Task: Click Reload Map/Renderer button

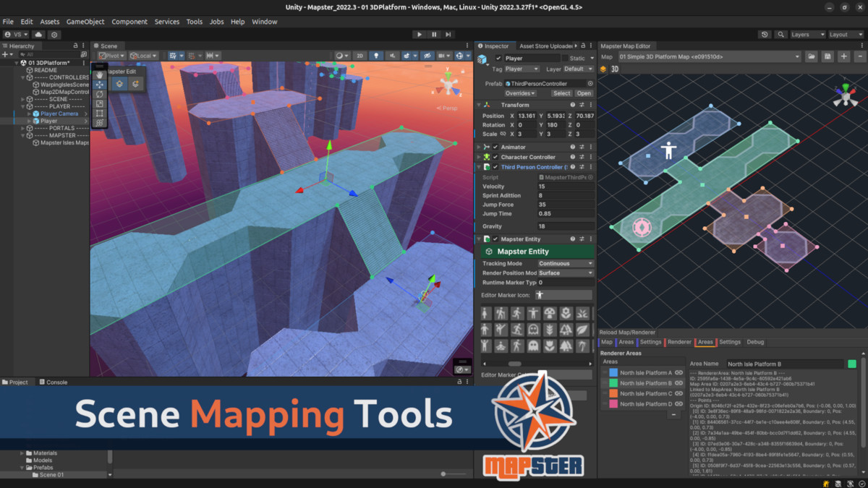Action: 627,332
